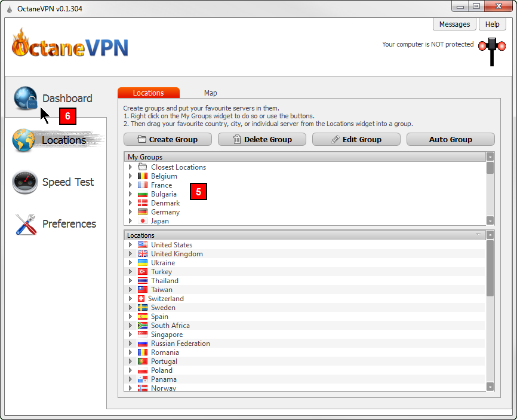Click the Denmark flag icon
Screen dimensions: 517x420
[x=143, y=203]
